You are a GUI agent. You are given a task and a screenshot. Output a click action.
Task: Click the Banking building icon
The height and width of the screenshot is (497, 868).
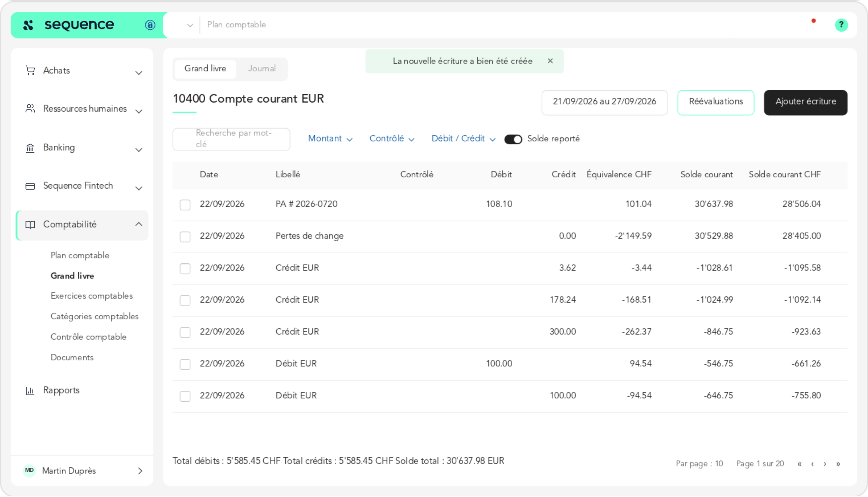(30, 148)
